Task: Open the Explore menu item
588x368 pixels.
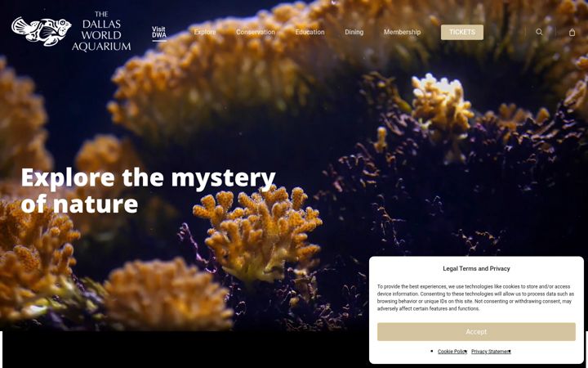Action: (205, 32)
